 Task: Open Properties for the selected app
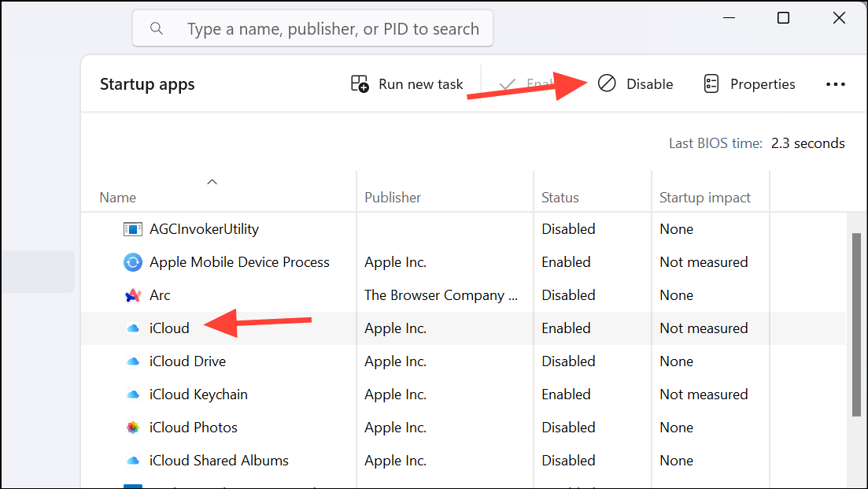point(749,84)
